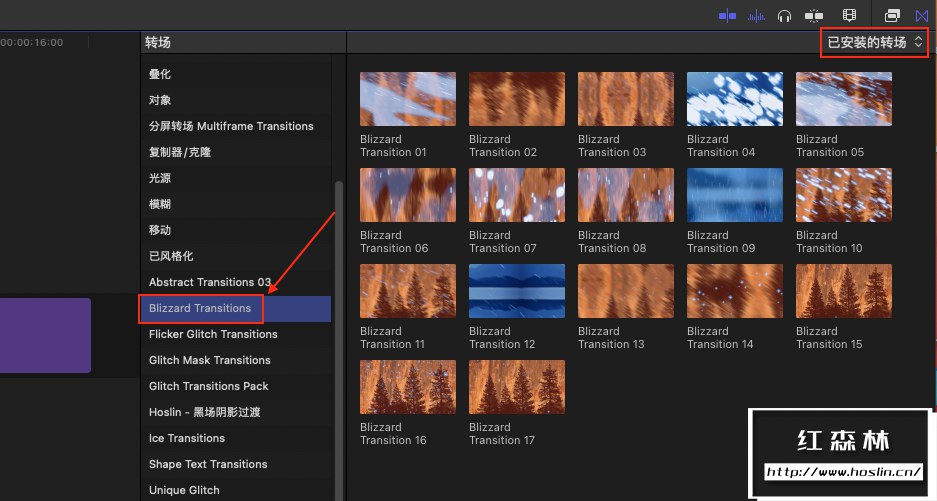This screenshot has width=937, height=501.
Task: Select Unique Glitch category
Action: [x=235, y=490]
